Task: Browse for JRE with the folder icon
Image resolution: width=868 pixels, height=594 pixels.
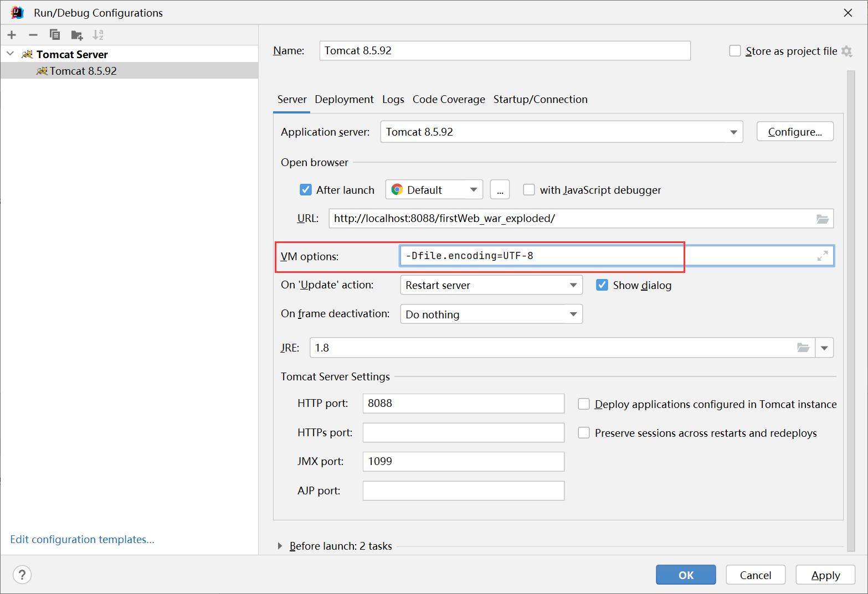Action: tap(803, 348)
